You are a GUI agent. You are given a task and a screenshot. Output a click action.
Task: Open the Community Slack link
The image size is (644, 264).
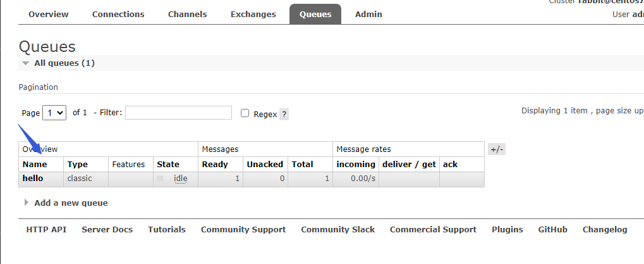pos(337,230)
